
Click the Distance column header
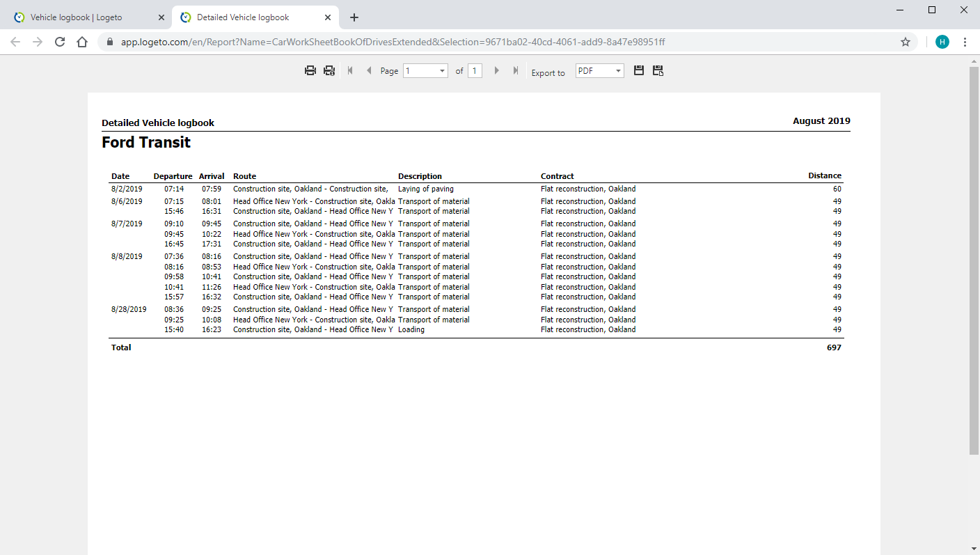pos(825,175)
